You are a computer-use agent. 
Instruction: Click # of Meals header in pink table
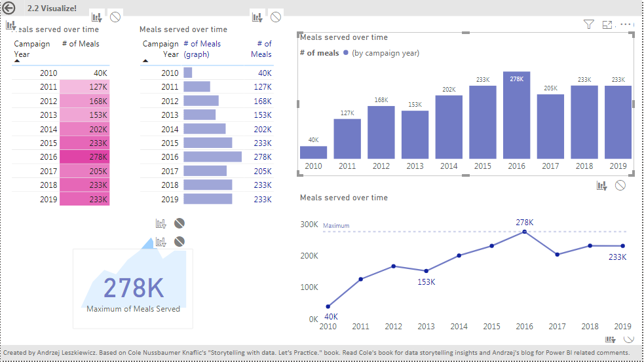[x=81, y=44]
